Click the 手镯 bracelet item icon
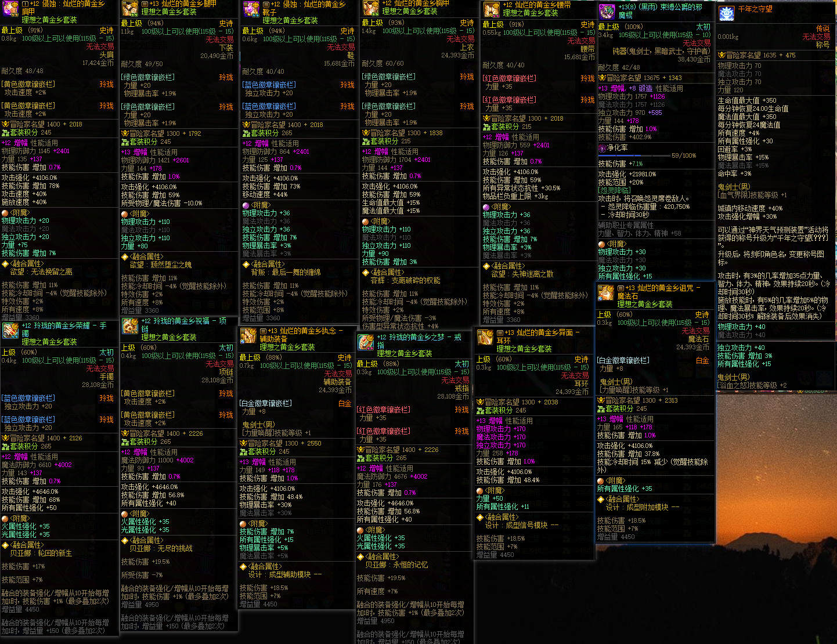The image size is (837, 644). (x=10, y=330)
